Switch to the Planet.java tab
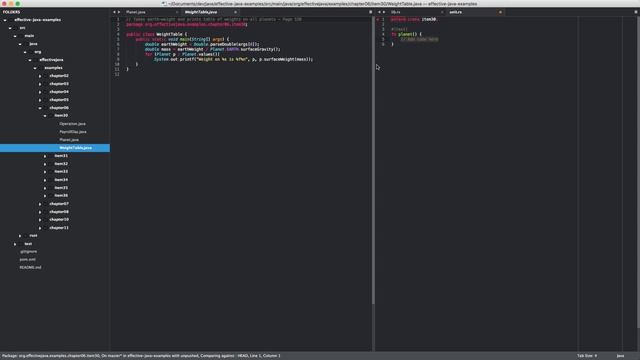The width and height of the screenshot is (640, 360). 136,12
